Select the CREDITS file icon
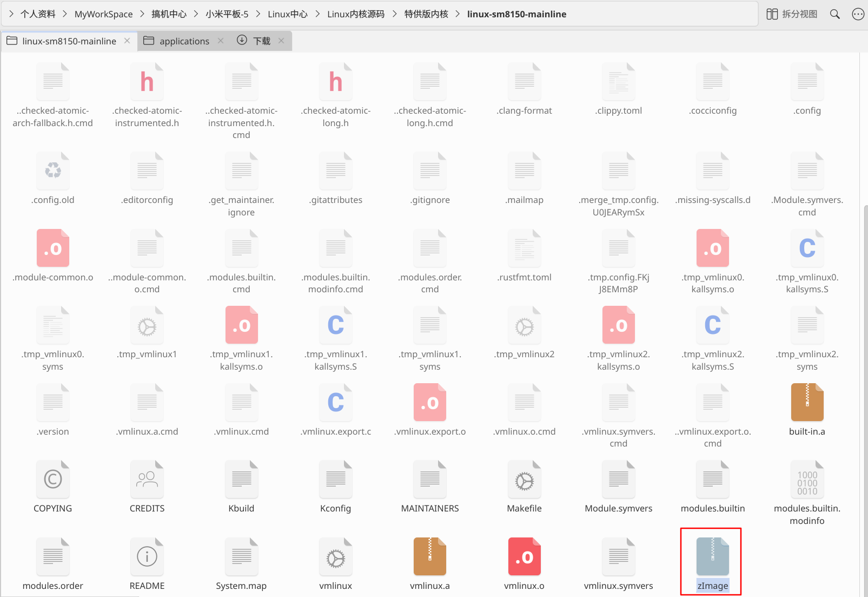Viewport: 868px width, 597px height. click(x=147, y=479)
